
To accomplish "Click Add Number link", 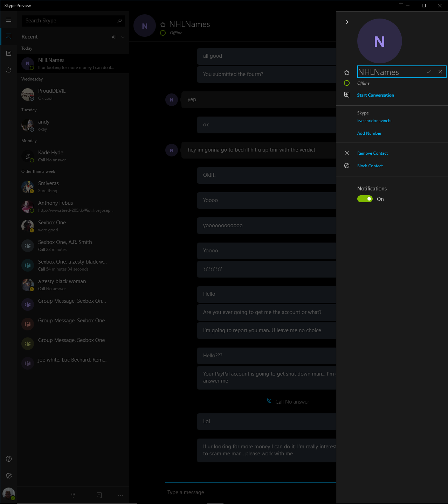I will click(x=369, y=133).
